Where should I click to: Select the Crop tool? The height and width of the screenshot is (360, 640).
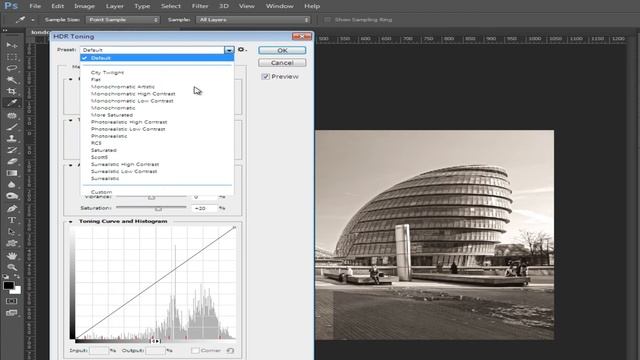(12, 91)
